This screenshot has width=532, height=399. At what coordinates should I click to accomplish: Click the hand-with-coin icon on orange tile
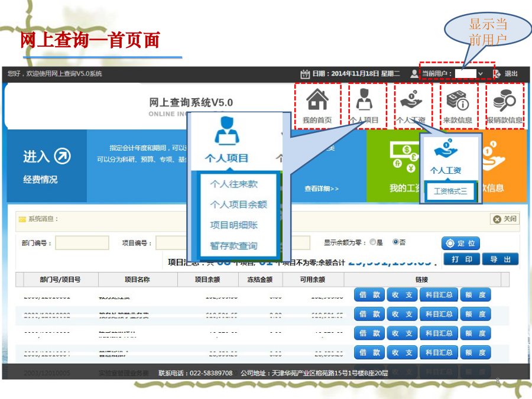click(494, 156)
